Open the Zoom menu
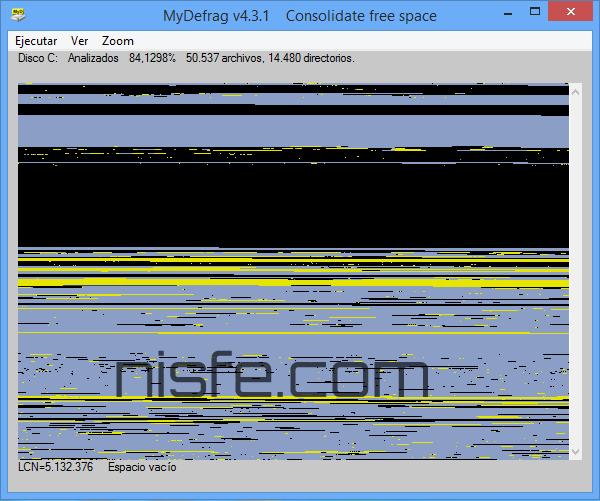Image resolution: width=600 pixels, height=501 pixels. pos(117,41)
